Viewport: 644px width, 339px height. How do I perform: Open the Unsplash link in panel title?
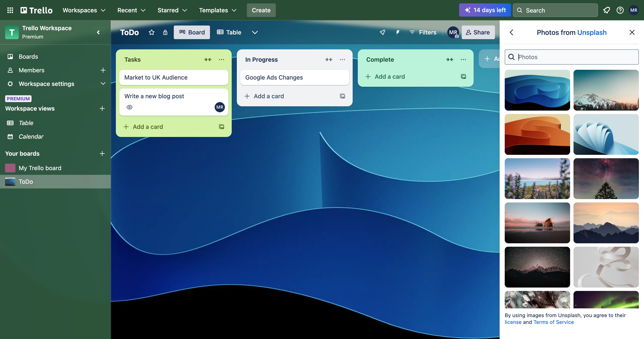[592, 33]
